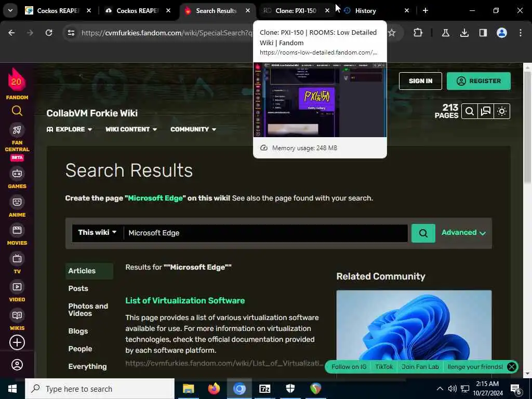Select the People results filter

pos(80,349)
